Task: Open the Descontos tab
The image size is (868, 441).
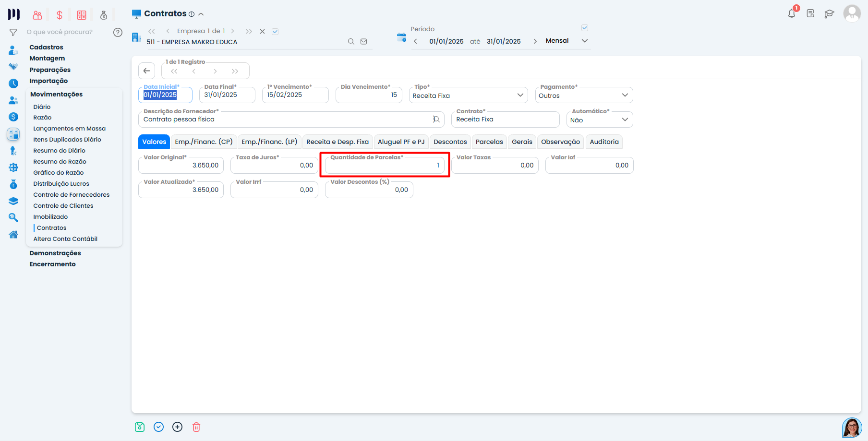Action: tap(450, 142)
